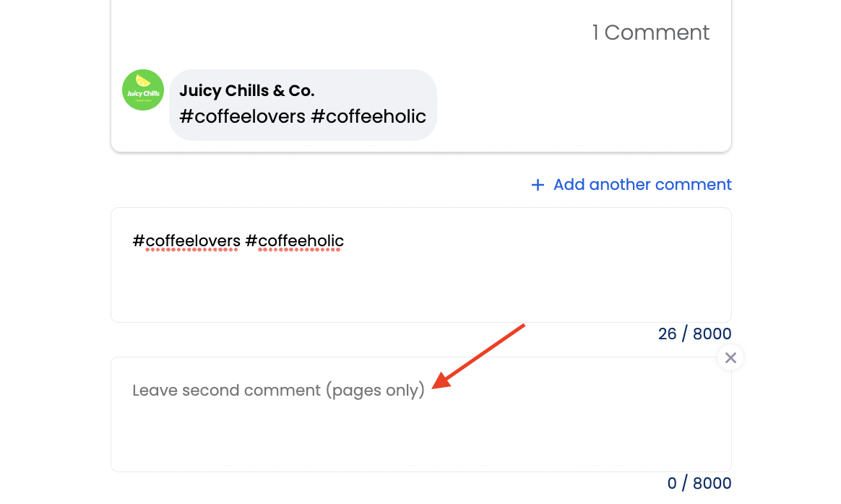Click the gray comment preview bubble
Viewport: 841px width, 504px height.
click(303, 105)
